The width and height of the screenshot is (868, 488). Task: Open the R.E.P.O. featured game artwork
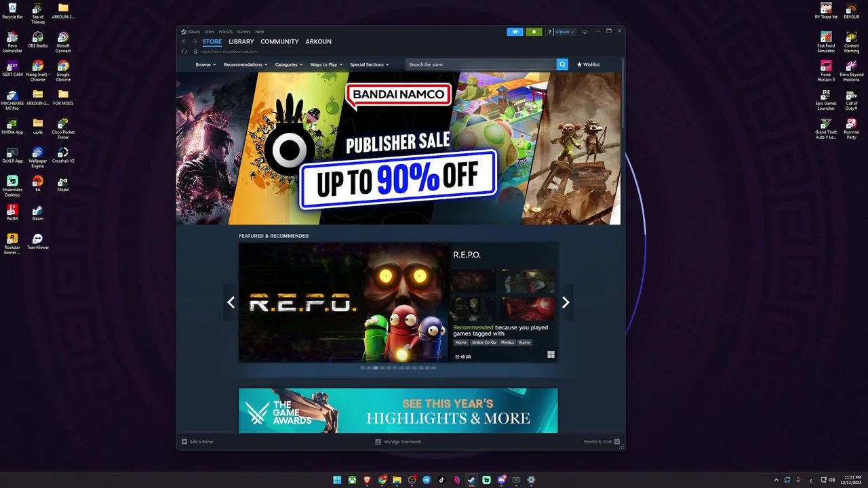pyautogui.click(x=343, y=302)
